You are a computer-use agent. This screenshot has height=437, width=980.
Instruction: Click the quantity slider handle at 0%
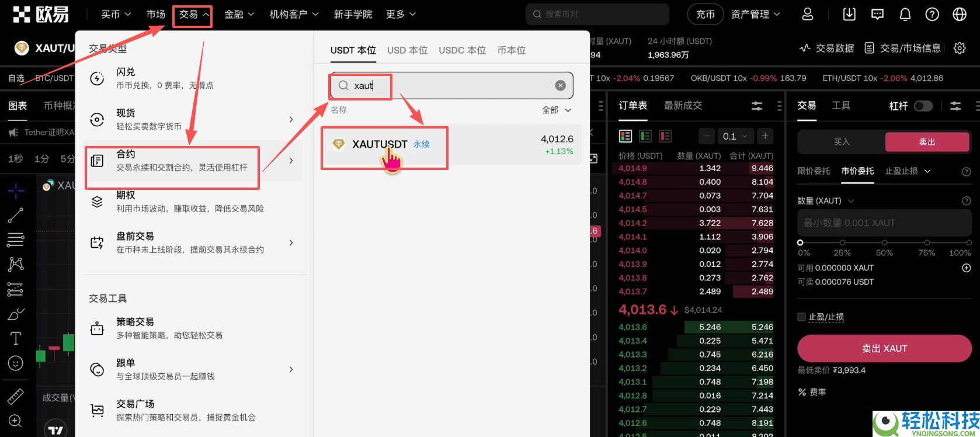point(800,242)
